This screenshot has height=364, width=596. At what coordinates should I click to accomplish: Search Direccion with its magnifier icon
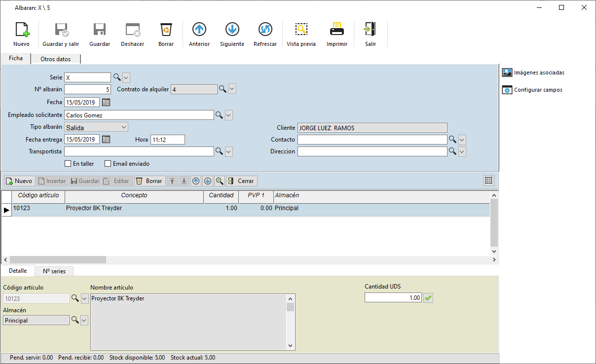452,151
